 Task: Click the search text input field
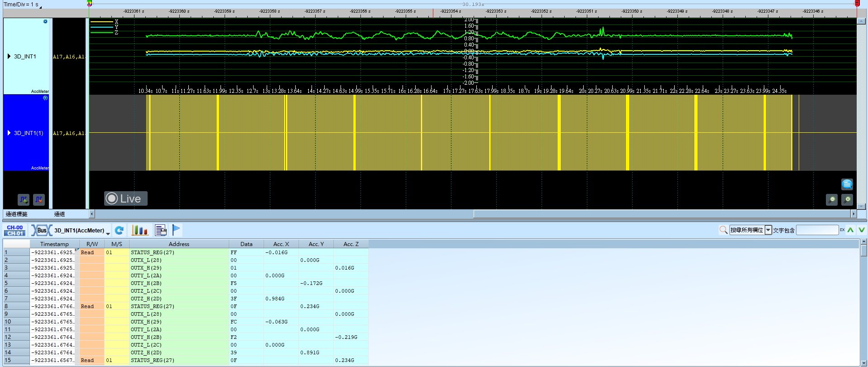coord(817,230)
